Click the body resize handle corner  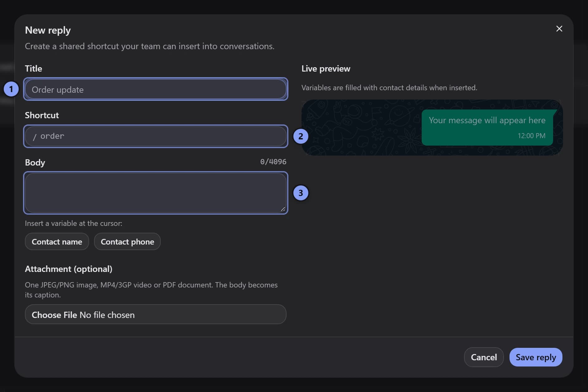283,209
